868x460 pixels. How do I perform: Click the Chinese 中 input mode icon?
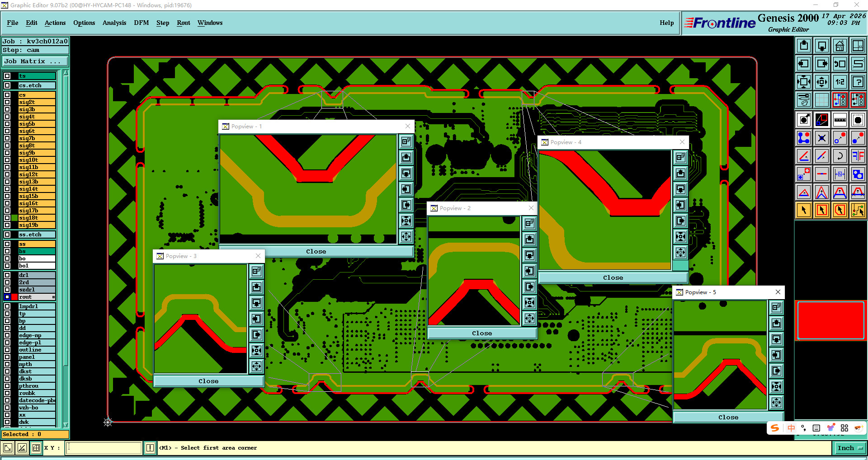[x=791, y=428]
